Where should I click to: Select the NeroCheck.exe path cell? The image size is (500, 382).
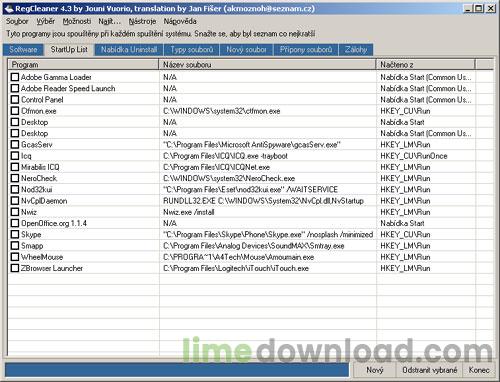coord(229,178)
